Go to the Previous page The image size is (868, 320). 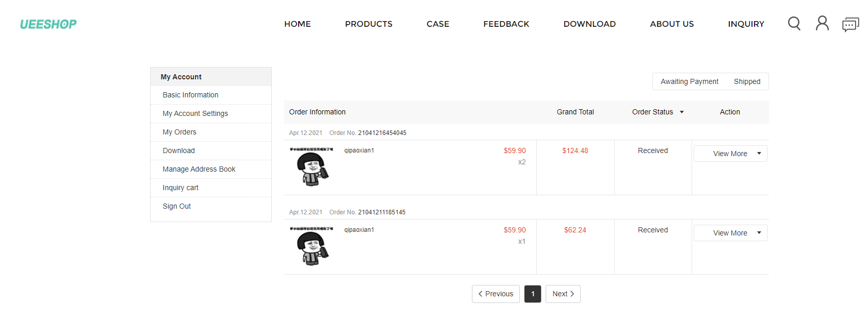pos(496,294)
